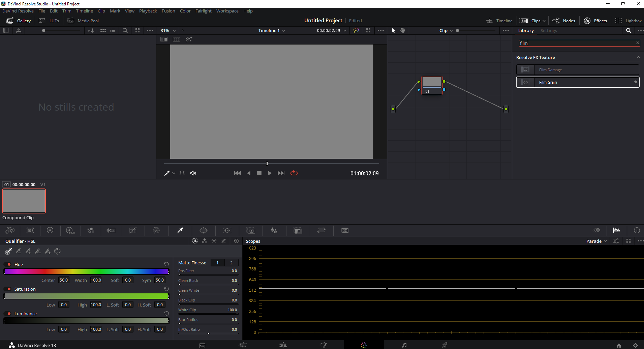Apply the Film Grain effect

(577, 82)
